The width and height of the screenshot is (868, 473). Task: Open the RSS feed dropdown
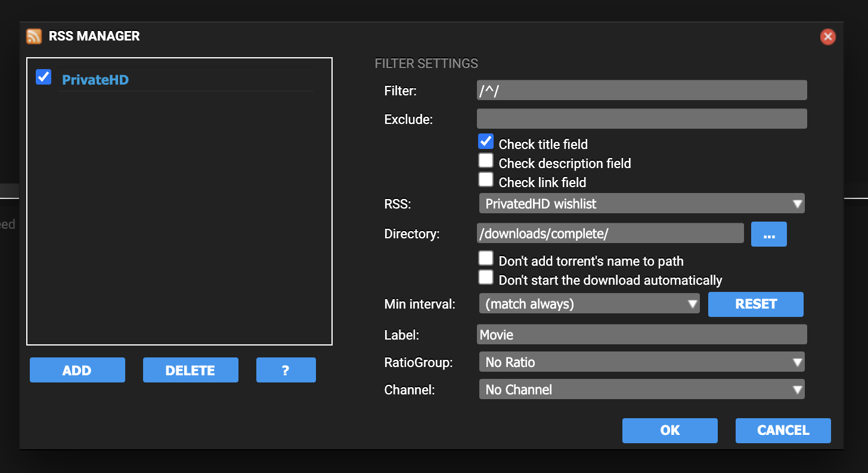[x=641, y=204]
